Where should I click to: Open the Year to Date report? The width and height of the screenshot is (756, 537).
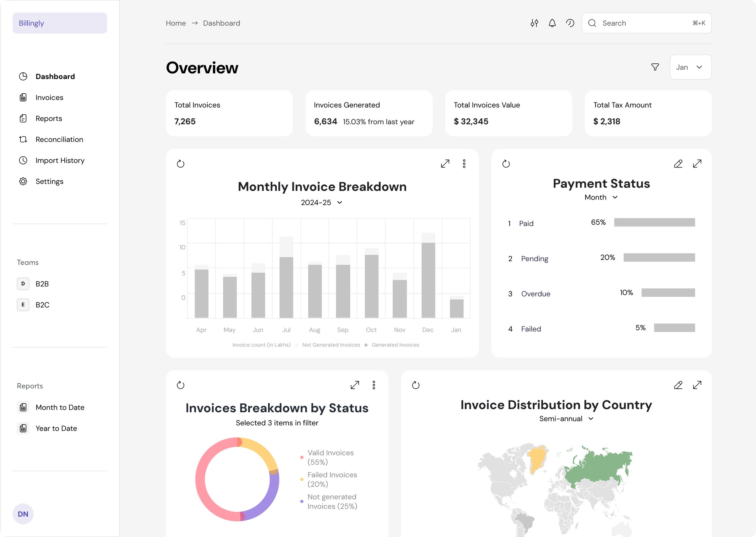click(x=56, y=428)
